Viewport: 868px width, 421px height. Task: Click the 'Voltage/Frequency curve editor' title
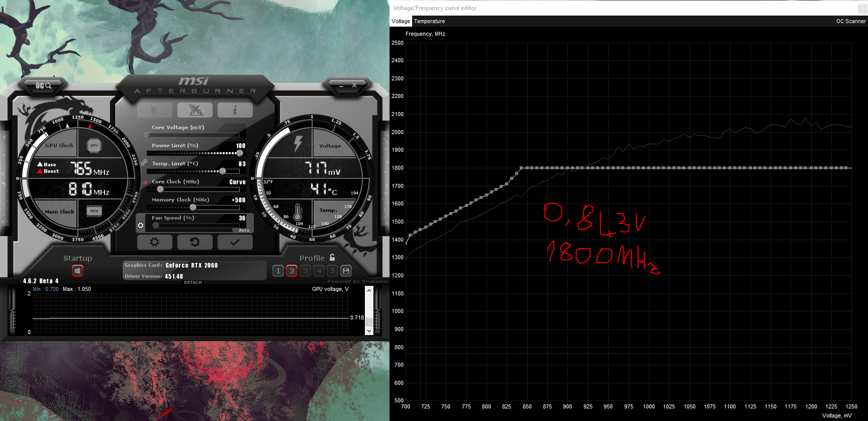pyautogui.click(x=435, y=8)
